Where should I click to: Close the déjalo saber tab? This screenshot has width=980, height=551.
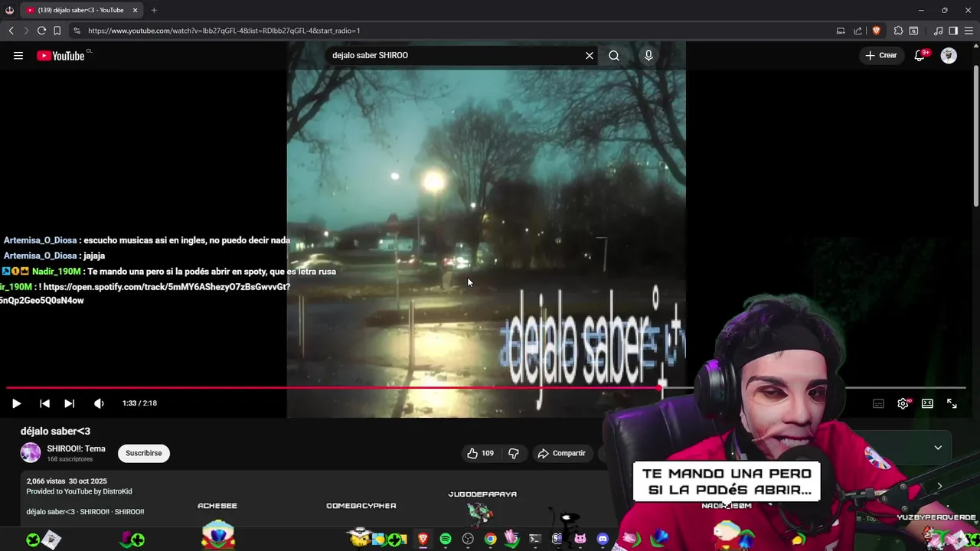[135, 10]
